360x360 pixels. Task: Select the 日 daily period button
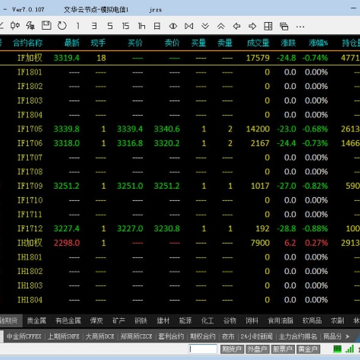click(157, 26)
